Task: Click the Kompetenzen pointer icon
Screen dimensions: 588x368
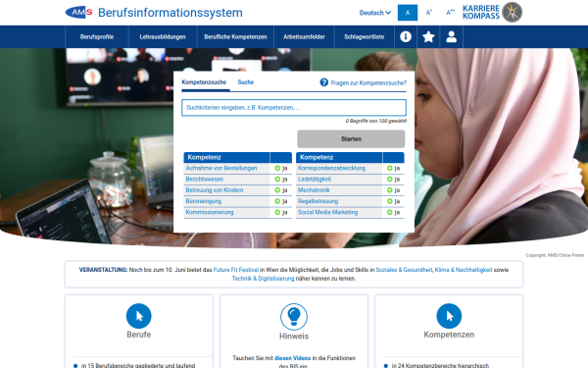Action: [x=449, y=316]
